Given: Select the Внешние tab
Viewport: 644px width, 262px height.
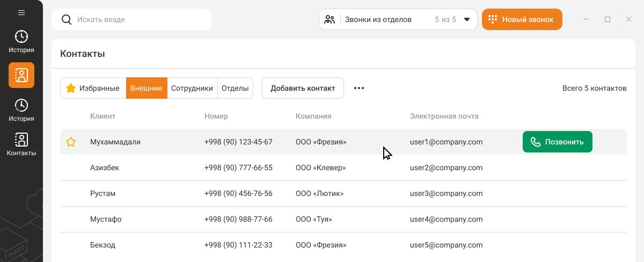Looking at the screenshot, I should [x=147, y=88].
